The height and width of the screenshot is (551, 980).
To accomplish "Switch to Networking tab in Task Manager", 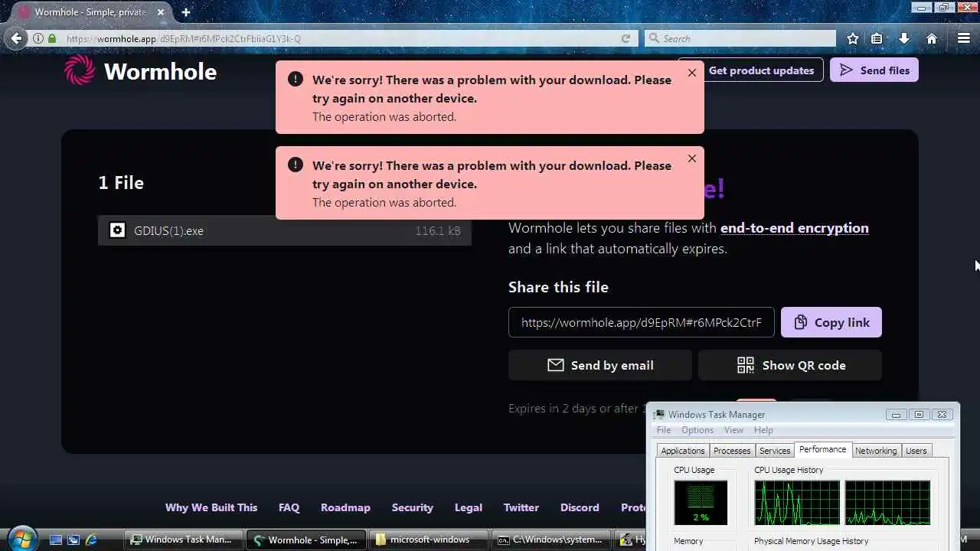I will (876, 451).
